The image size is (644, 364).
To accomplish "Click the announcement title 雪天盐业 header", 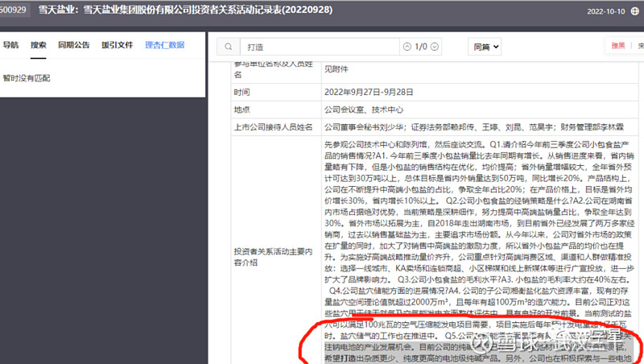I will pos(186,10).
